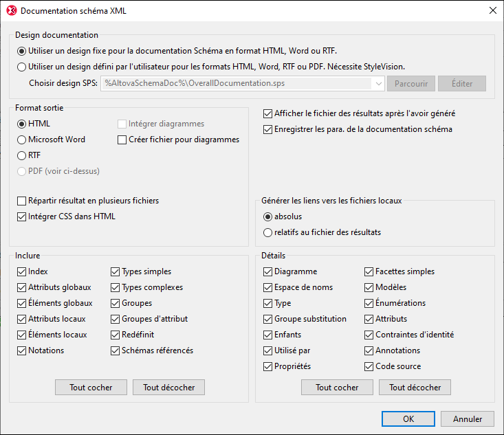The height and width of the screenshot is (435, 504).
Task: Click the Annuler button
Action: [x=468, y=419]
